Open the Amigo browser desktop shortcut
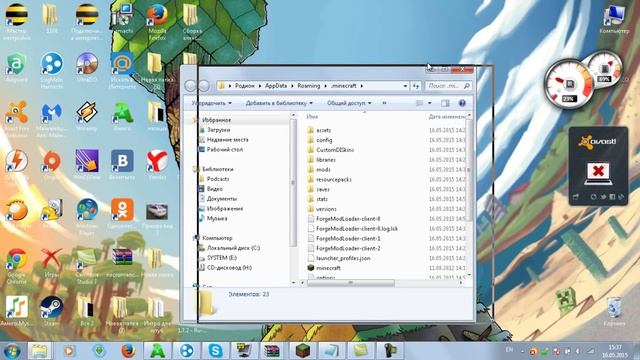Screen dimensions: 640x360 pyautogui.click(x=122, y=116)
